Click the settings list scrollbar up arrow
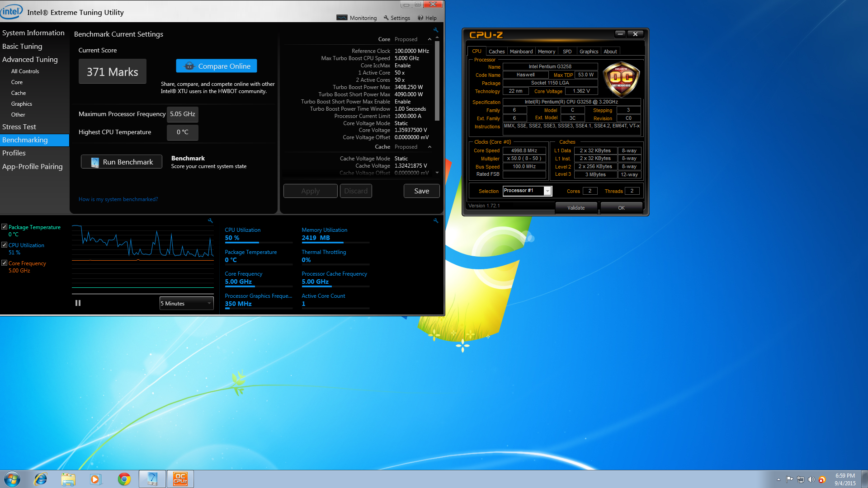 437,38
